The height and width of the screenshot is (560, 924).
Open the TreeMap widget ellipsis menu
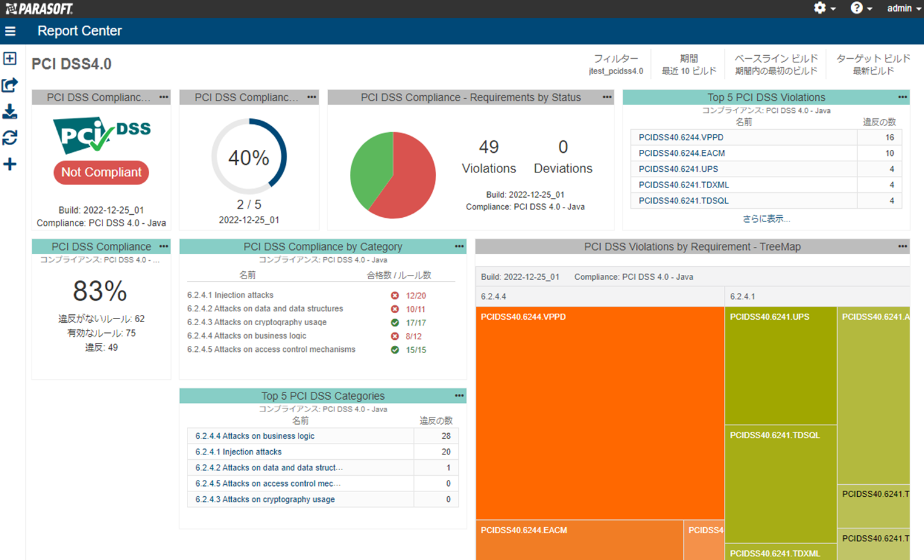pyautogui.click(x=902, y=246)
